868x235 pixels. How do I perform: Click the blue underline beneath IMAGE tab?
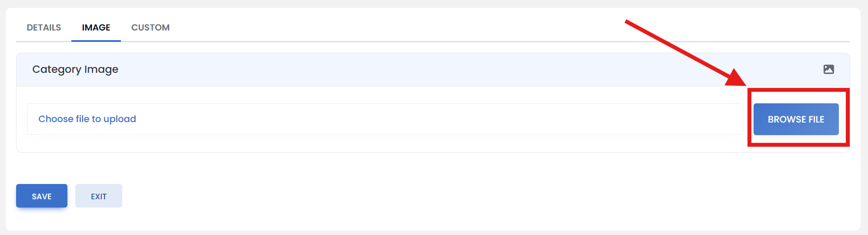coord(96,41)
